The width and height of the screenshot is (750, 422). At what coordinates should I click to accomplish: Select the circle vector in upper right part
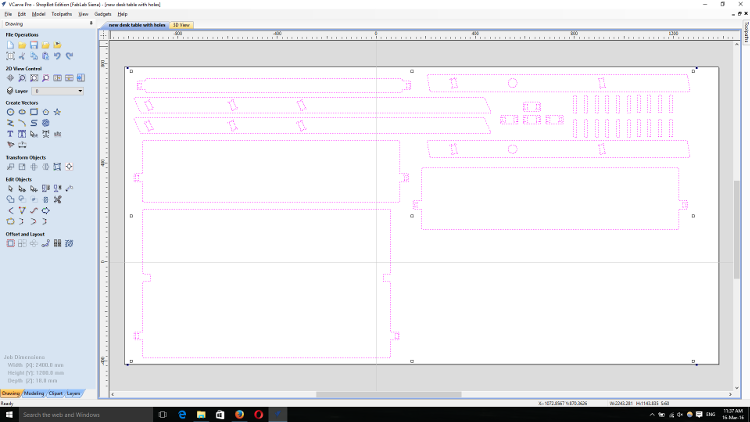[x=512, y=83]
